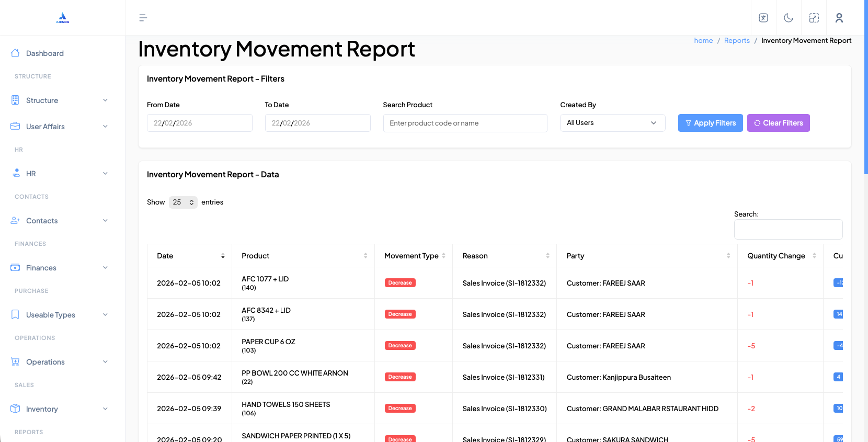Sort the table by Movement Type

click(414, 256)
